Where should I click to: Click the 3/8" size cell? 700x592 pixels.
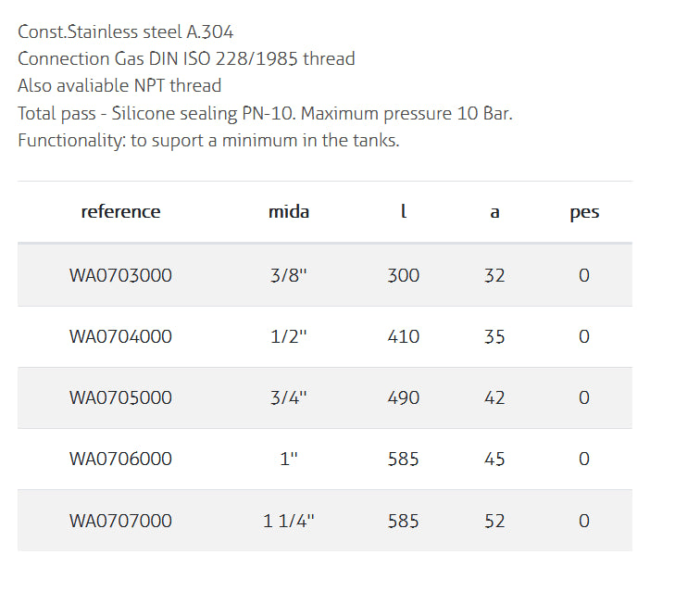[289, 275]
